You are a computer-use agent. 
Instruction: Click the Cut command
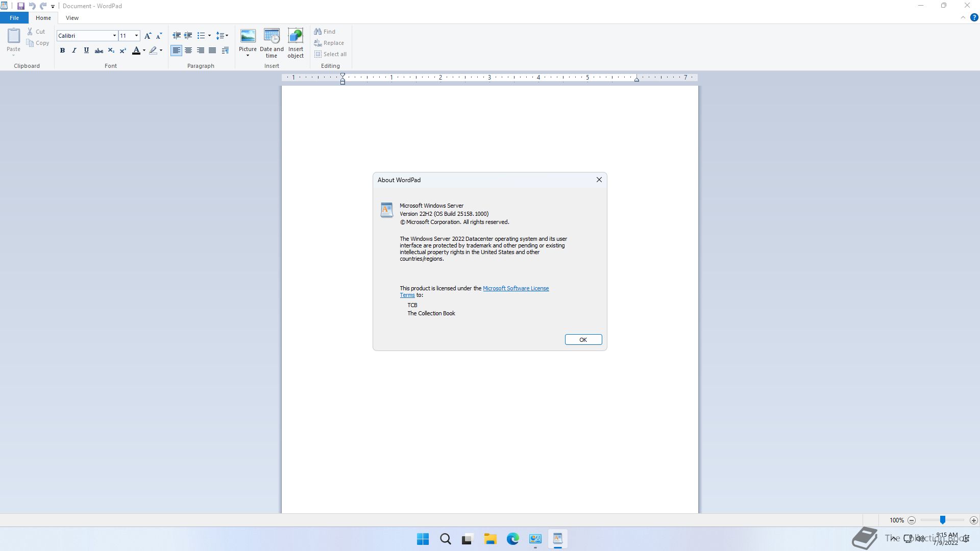click(36, 32)
